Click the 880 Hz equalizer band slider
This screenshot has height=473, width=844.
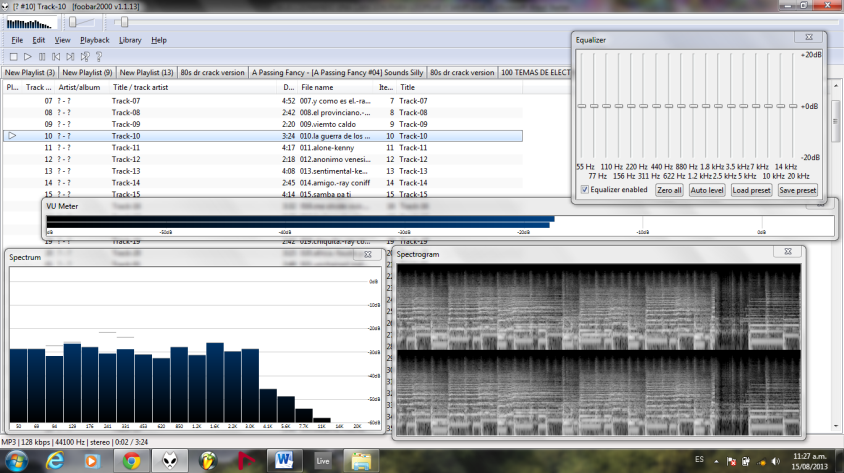click(x=681, y=106)
